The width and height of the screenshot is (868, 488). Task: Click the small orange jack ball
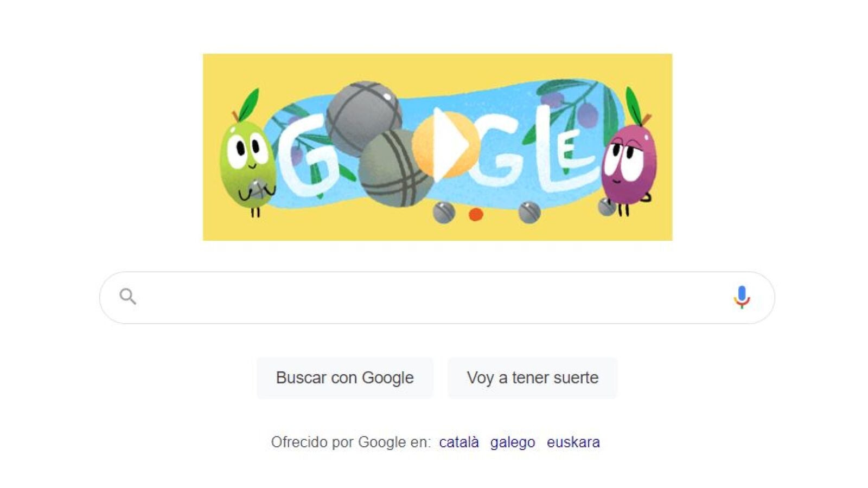tap(476, 214)
